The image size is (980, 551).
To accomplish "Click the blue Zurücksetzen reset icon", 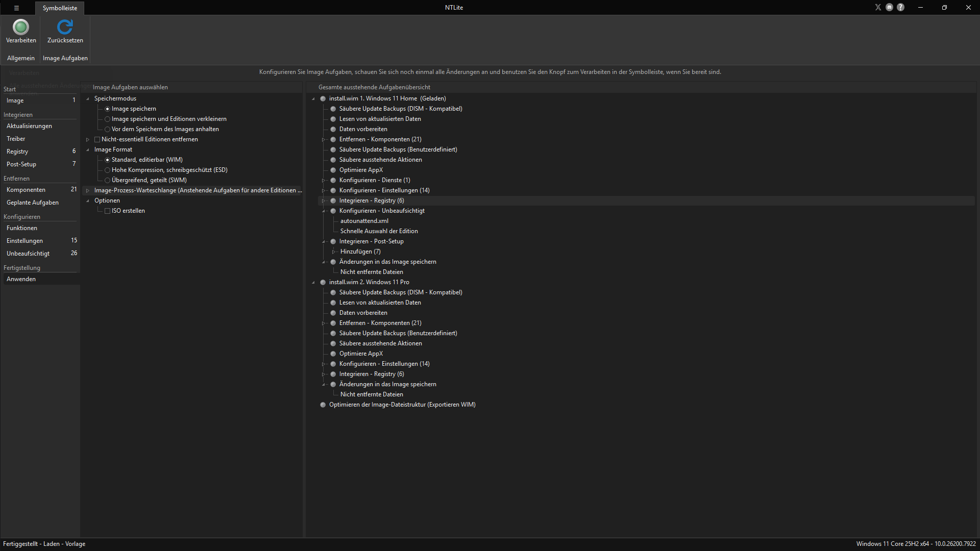I will (65, 27).
